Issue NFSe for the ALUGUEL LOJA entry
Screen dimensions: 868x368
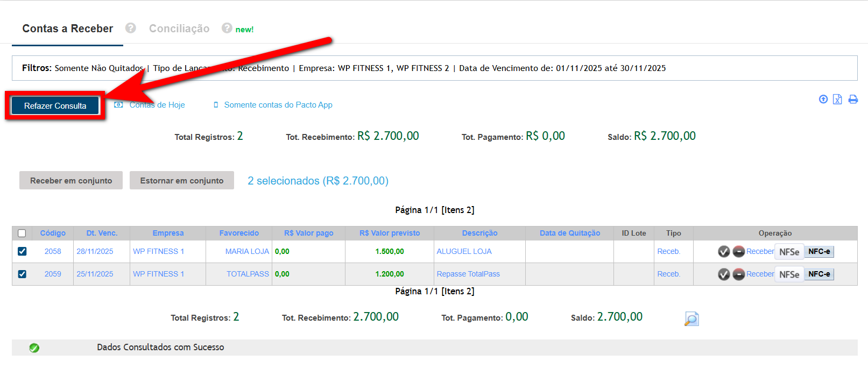(x=789, y=252)
